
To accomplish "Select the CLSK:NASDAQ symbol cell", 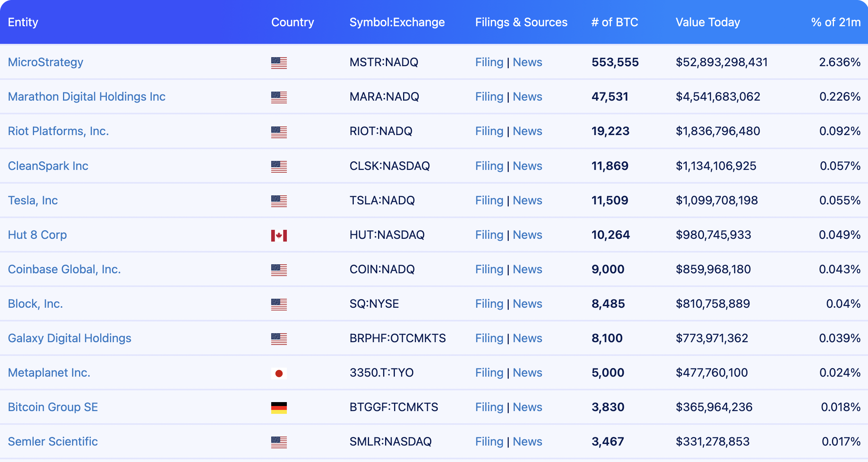I will point(390,166).
